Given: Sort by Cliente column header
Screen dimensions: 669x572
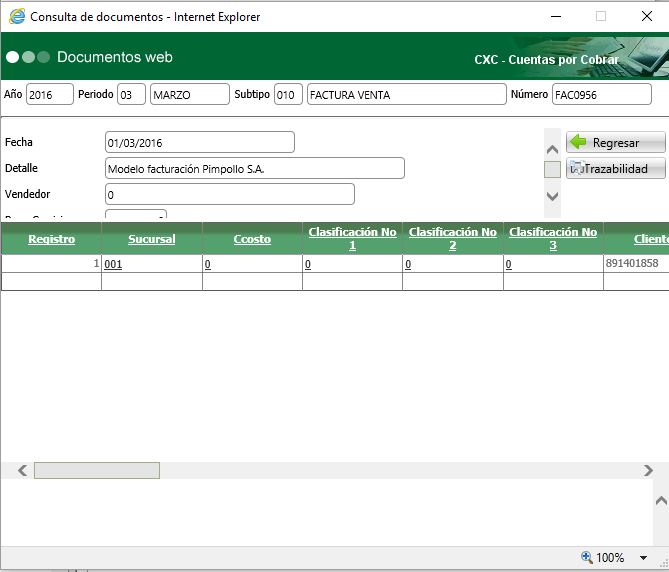Looking at the screenshot, I should pyautogui.click(x=651, y=239).
